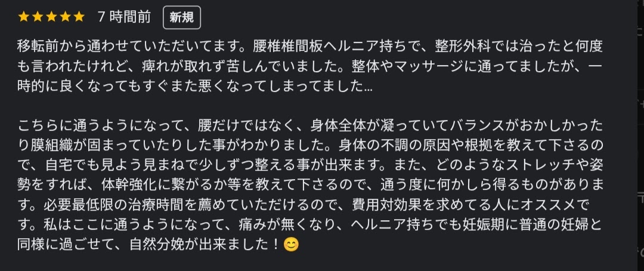
Task: Click the 7 時間前 timestamp
Action: point(124,17)
